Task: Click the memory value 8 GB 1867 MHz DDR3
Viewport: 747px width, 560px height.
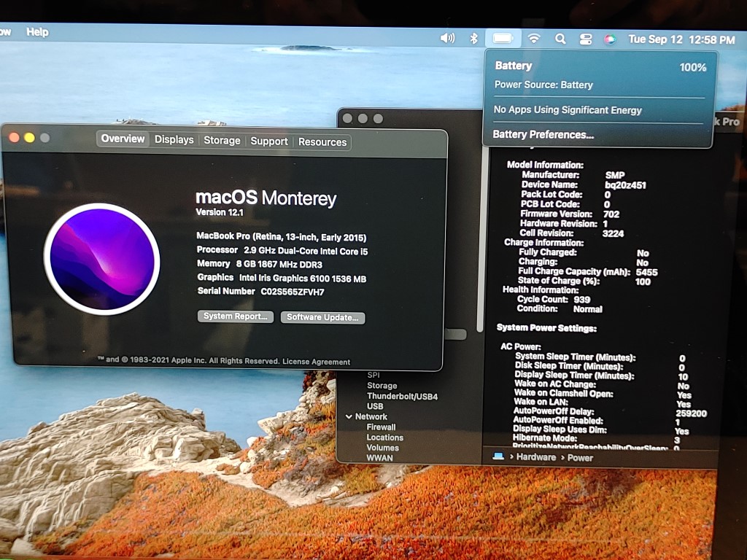Action: 279,264
